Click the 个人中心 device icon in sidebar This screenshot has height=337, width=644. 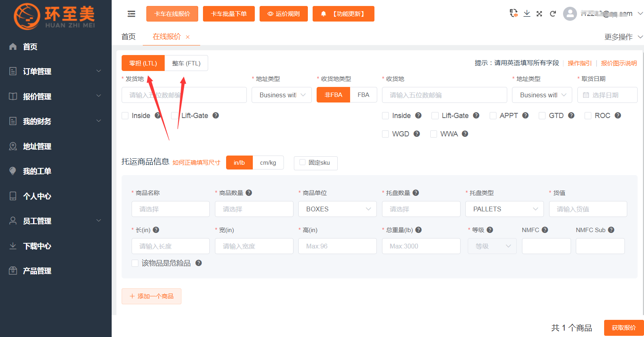tap(13, 196)
